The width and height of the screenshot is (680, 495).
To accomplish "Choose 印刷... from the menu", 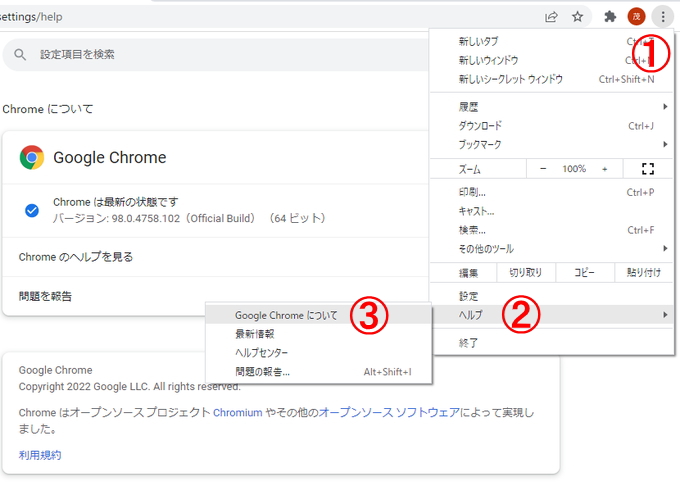I will [552, 192].
